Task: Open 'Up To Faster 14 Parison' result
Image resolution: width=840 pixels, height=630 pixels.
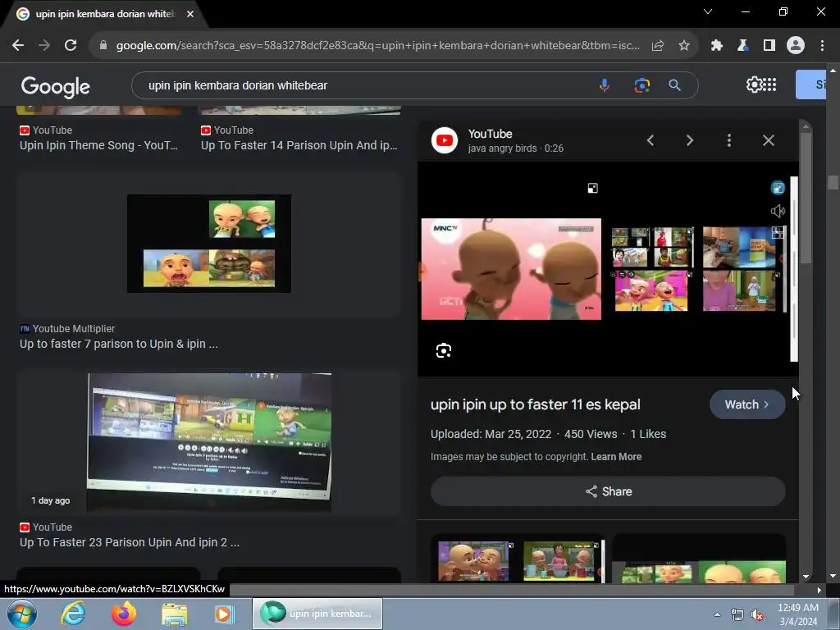Action: coord(299,145)
